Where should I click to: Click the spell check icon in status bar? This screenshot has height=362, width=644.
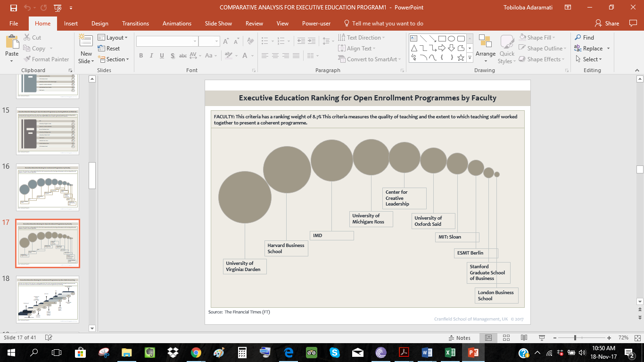click(48, 337)
